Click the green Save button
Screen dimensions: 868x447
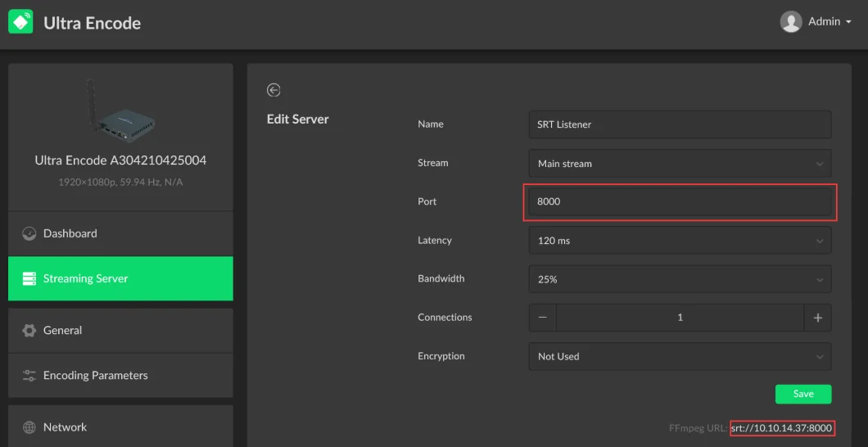(x=803, y=394)
